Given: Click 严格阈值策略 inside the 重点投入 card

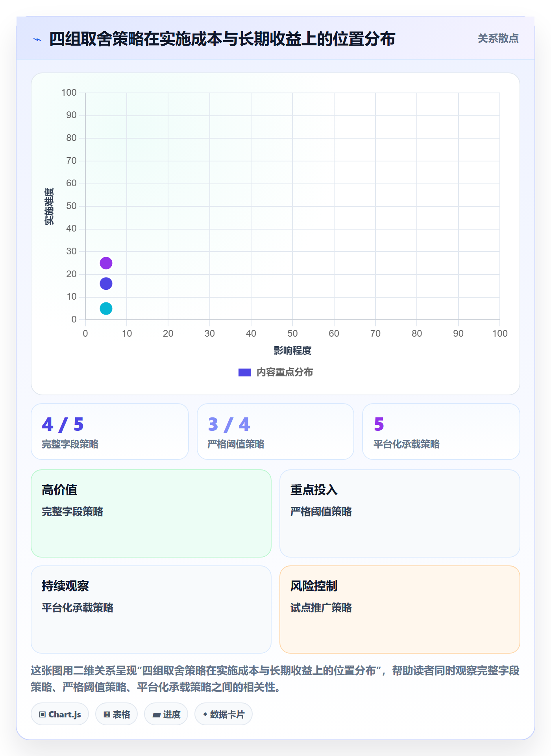Looking at the screenshot, I should click(321, 511).
